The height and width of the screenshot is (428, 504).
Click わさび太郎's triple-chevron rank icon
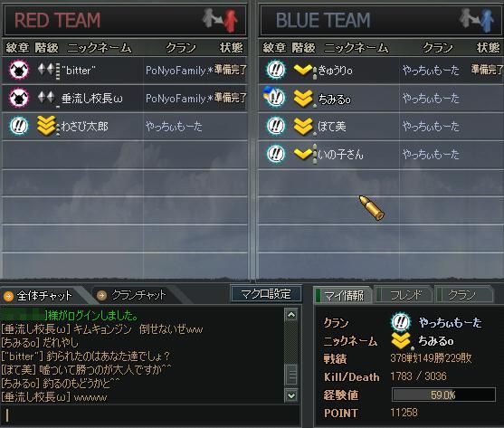(x=47, y=125)
